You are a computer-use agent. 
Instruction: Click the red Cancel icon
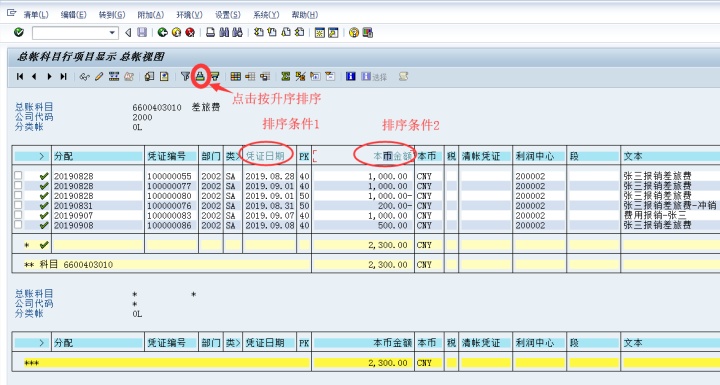click(190, 33)
